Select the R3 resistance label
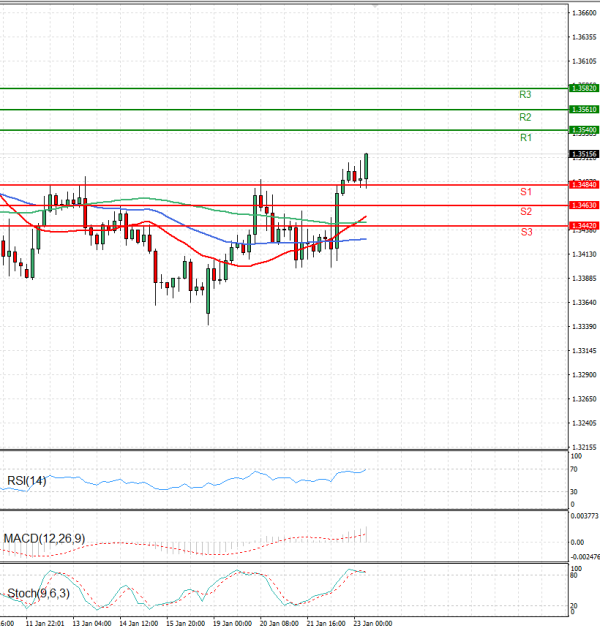Viewport: 600px width, 631px height. pos(525,94)
